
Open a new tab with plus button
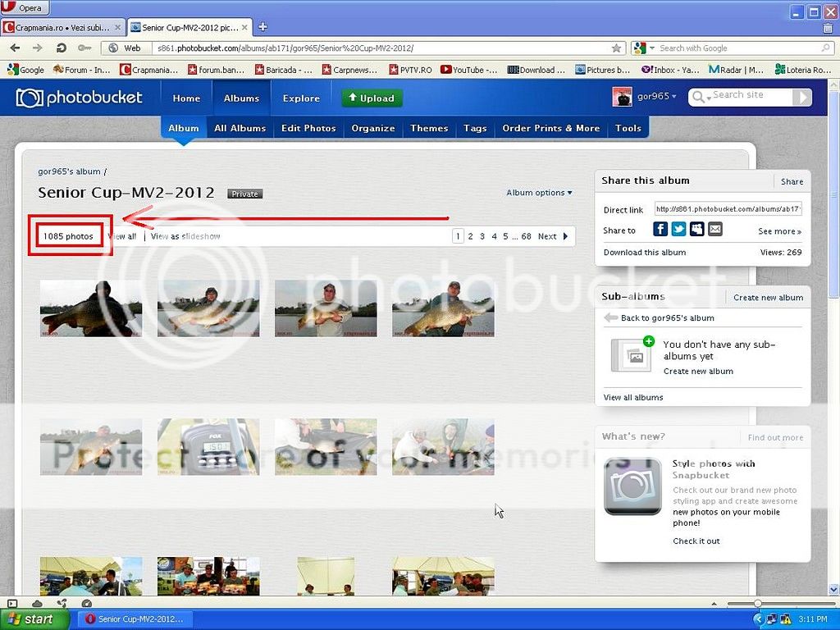point(262,27)
